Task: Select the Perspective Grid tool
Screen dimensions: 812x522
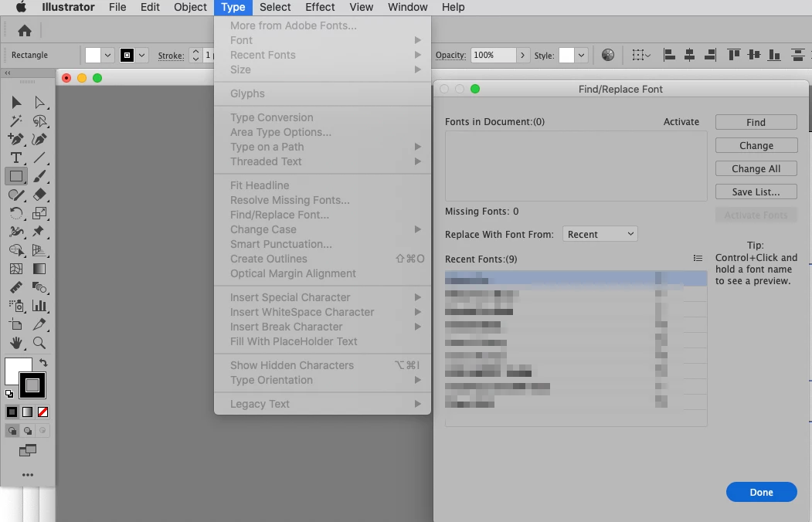Action: 39,250
